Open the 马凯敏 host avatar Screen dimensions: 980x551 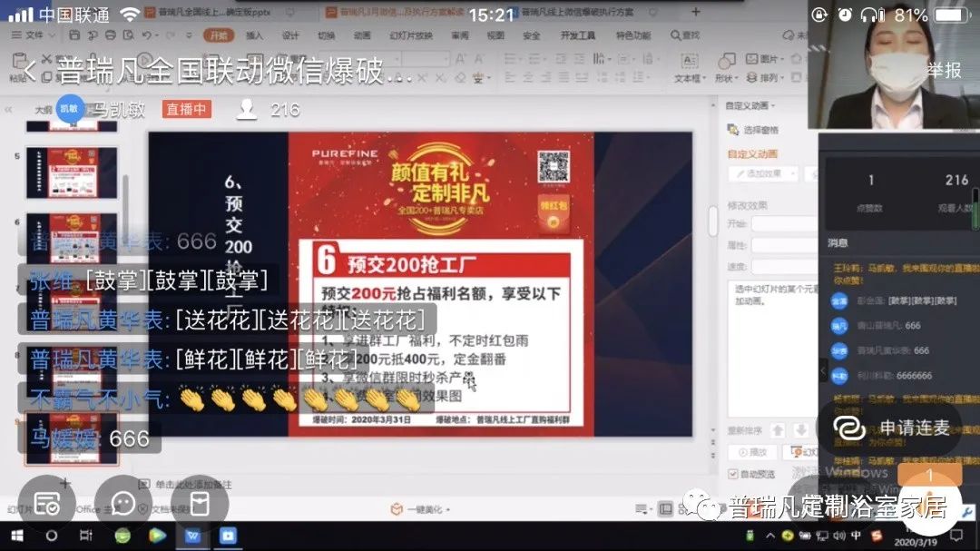click(69, 109)
